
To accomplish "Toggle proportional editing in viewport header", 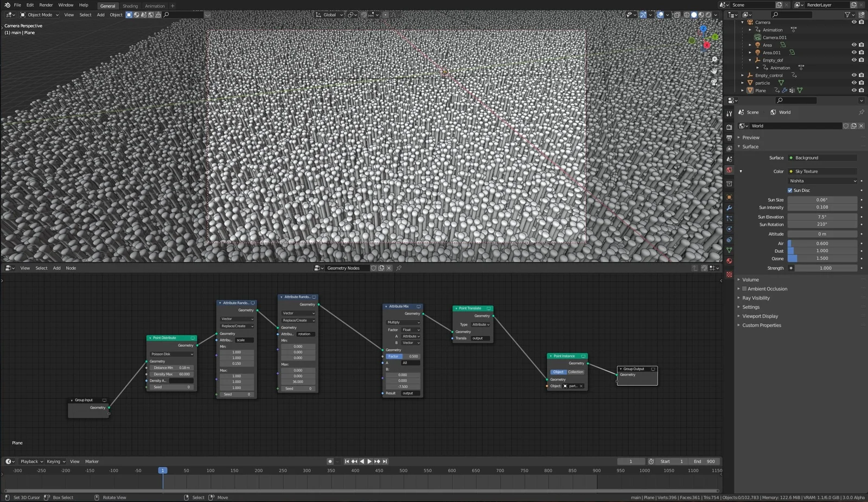I will click(386, 15).
